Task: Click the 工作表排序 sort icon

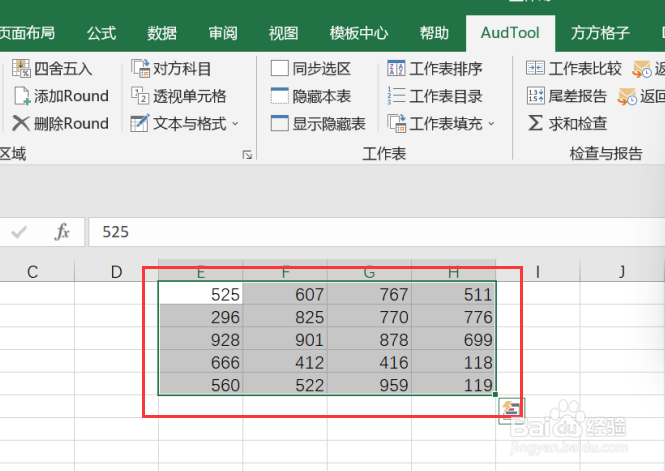Action: pyautogui.click(x=396, y=68)
